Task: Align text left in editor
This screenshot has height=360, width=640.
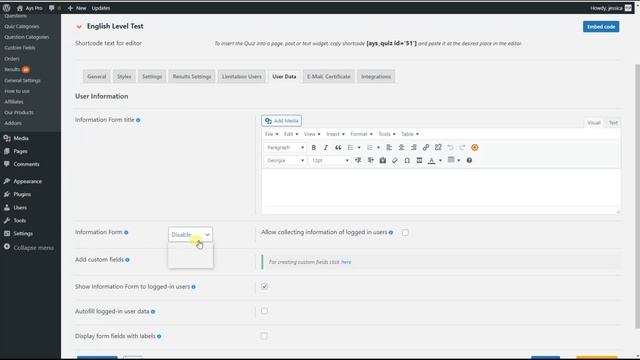Action: coord(389,147)
